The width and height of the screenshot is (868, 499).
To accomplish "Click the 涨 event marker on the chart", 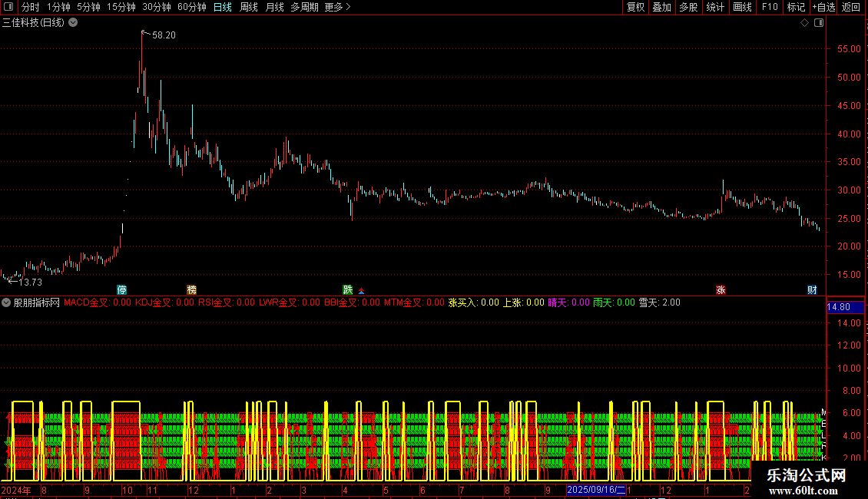I will coord(721,290).
